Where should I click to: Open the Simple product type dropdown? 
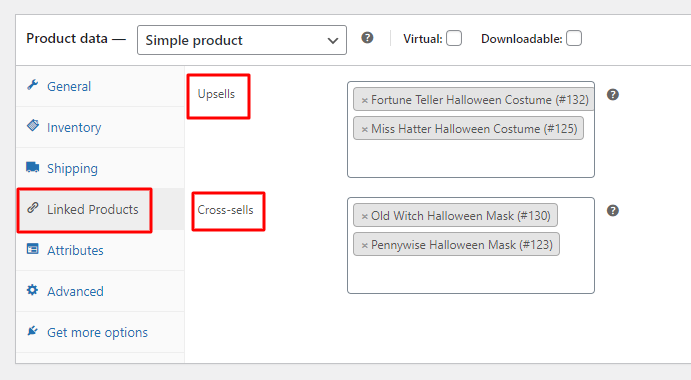(x=241, y=40)
